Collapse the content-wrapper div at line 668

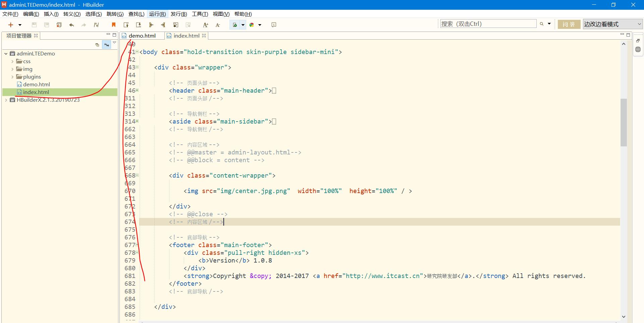click(x=137, y=175)
